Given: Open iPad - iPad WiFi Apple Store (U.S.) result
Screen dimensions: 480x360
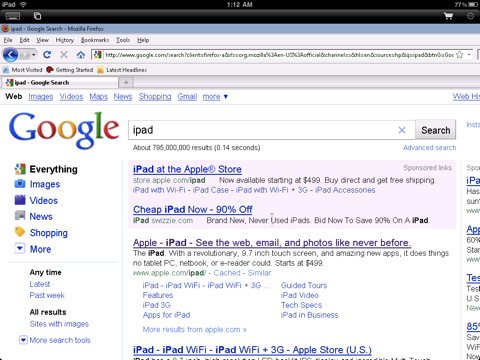Looking at the screenshot, I should click(252, 350).
